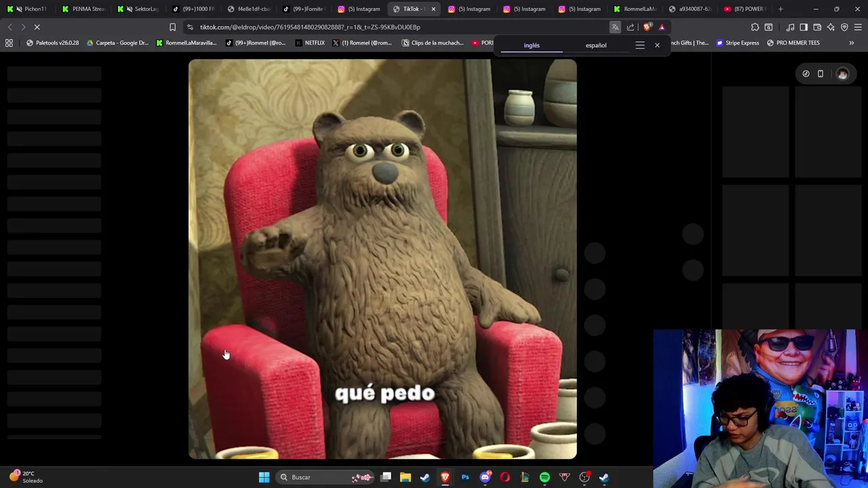
Task: Open the music note media control icon
Action: [790, 27]
